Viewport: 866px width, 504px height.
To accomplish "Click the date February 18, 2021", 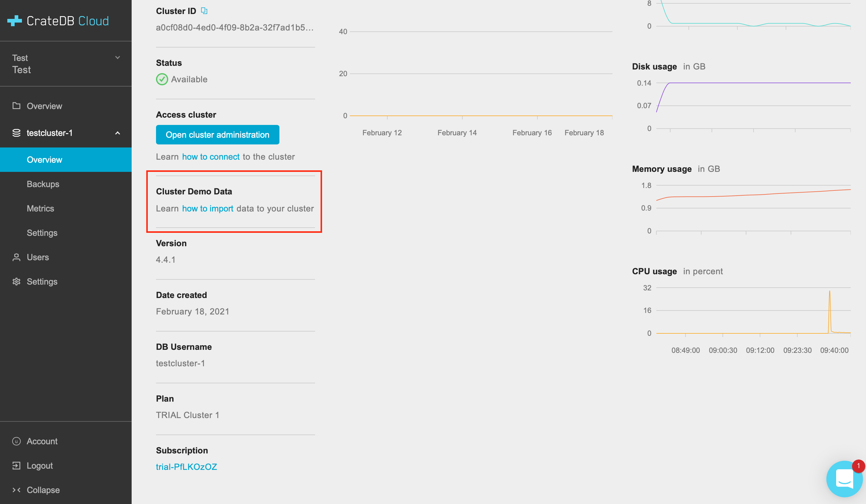I will click(193, 312).
